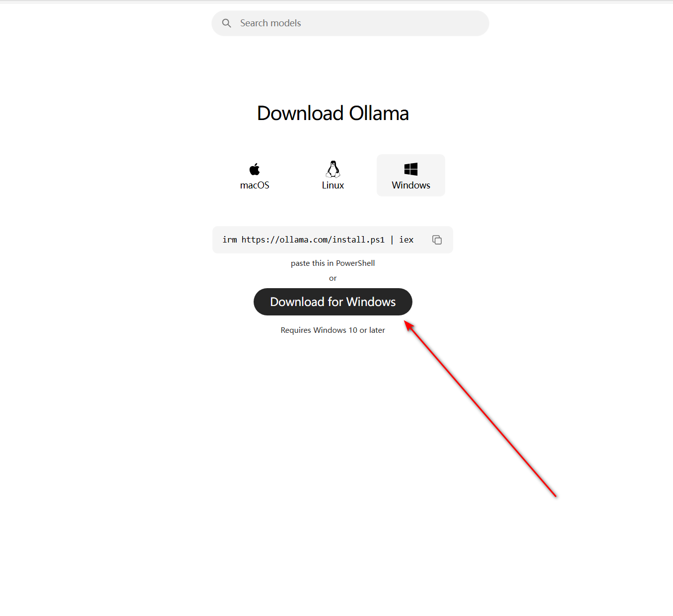Click the Download Ollama heading

[x=333, y=114]
